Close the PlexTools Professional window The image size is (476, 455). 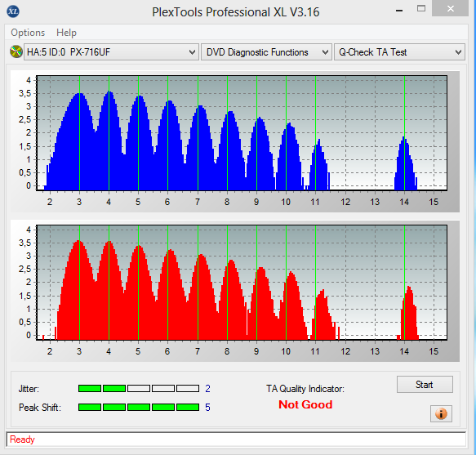[x=450, y=8]
